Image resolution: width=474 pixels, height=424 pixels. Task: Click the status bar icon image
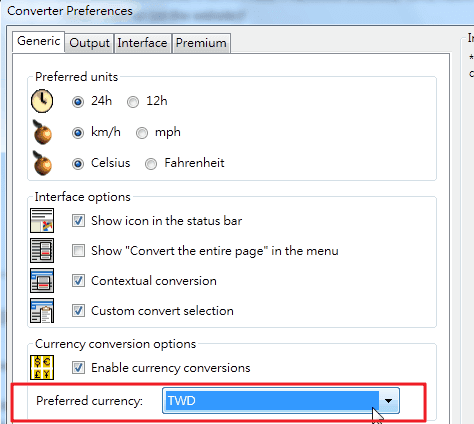coord(42,220)
